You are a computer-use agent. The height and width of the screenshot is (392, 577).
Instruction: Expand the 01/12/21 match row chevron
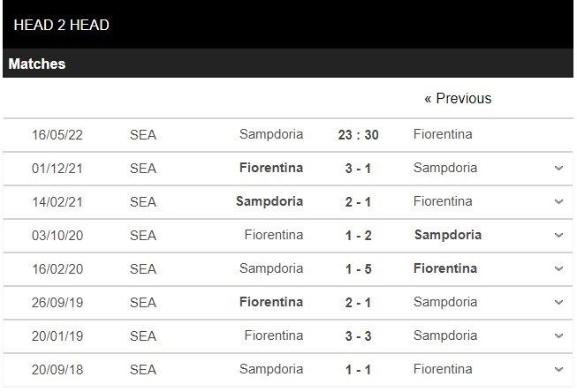[558, 168]
